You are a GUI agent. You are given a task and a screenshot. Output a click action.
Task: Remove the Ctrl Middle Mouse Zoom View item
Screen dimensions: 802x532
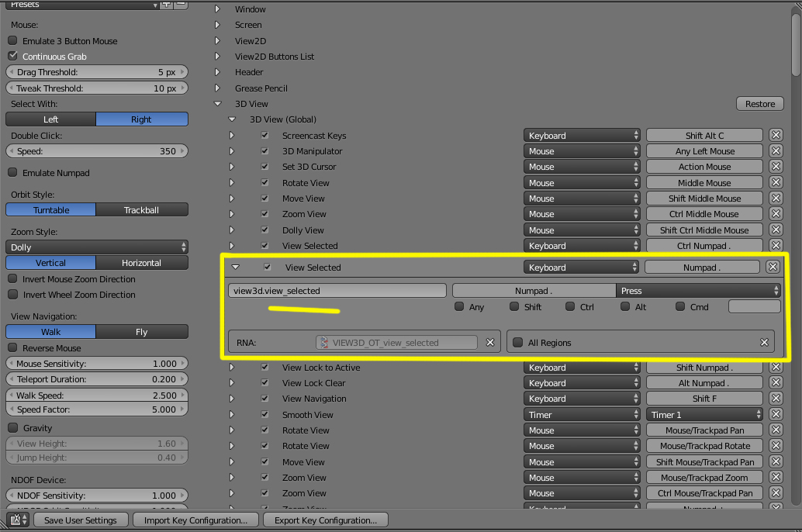[x=776, y=214]
